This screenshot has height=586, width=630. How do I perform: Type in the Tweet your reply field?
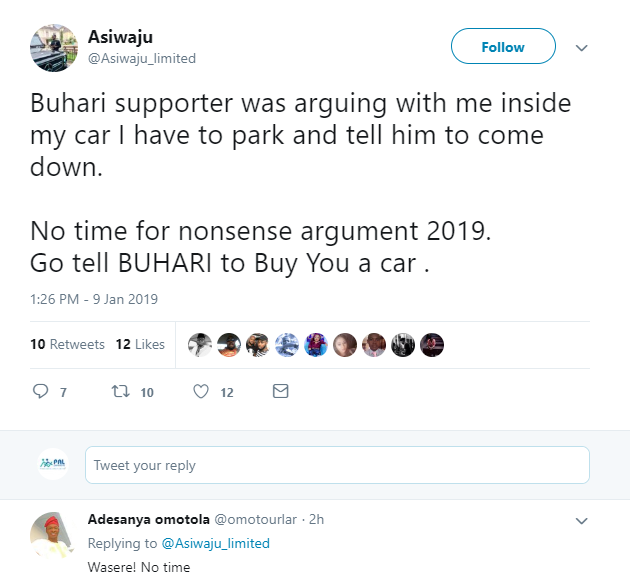tap(337, 465)
